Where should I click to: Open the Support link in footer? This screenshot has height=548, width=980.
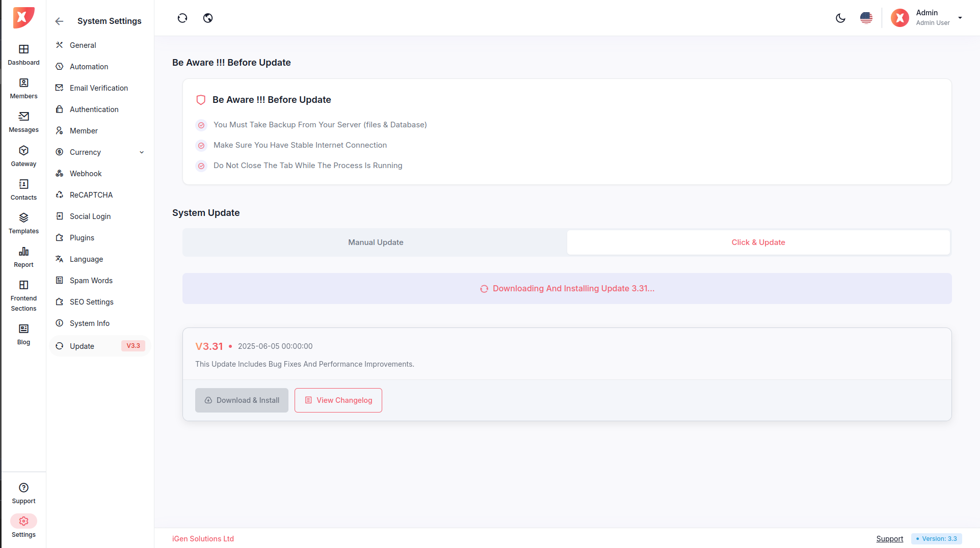(889, 539)
